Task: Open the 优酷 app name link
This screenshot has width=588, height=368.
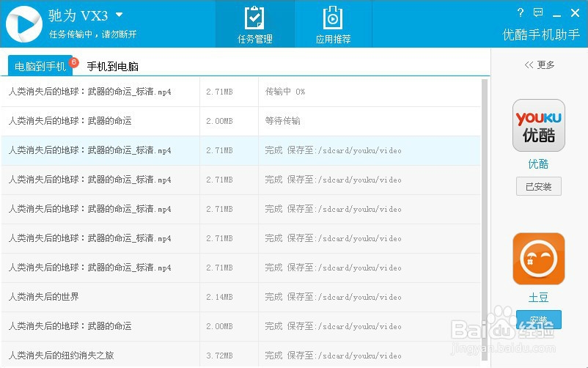Action: pos(538,164)
